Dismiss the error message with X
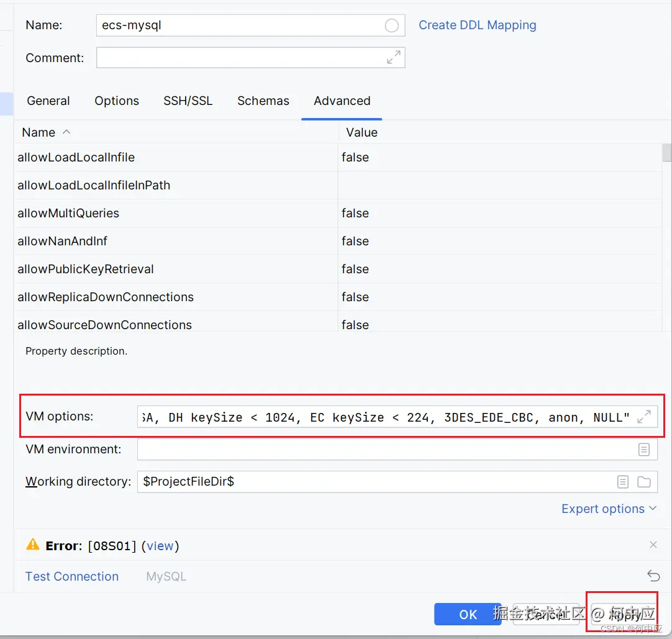This screenshot has height=639, width=672. [x=653, y=545]
